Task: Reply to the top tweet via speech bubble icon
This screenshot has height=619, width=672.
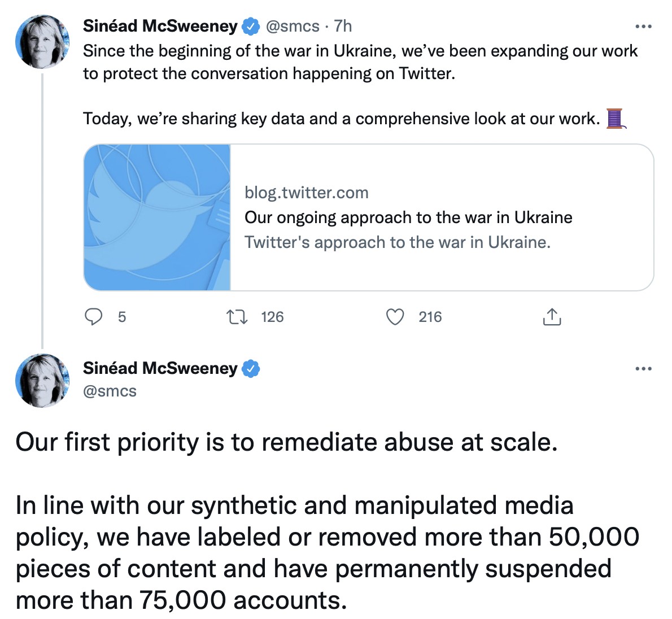Action: (x=93, y=317)
